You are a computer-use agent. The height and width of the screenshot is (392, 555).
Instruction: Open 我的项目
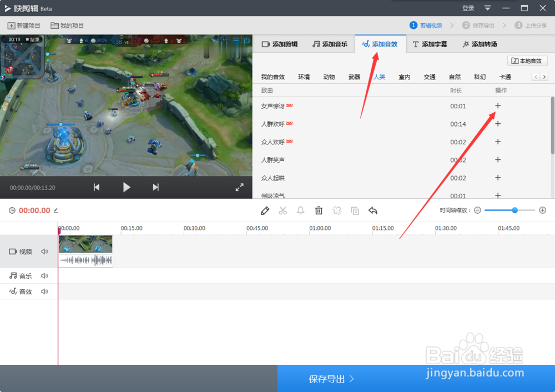tap(67, 26)
